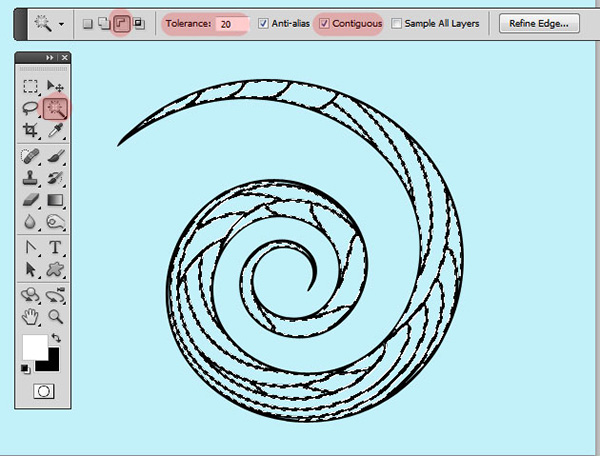Select the 3D Orbit camera tool
The width and height of the screenshot is (600, 456).
[x=56, y=295]
